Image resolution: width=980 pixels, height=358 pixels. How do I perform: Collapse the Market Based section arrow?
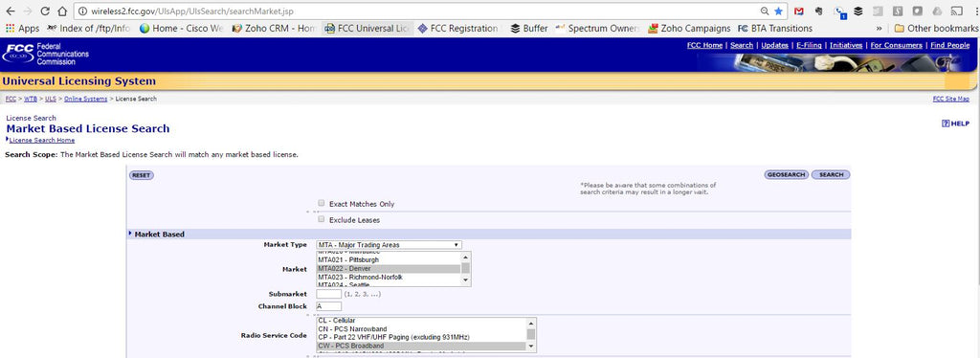pyautogui.click(x=130, y=234)
